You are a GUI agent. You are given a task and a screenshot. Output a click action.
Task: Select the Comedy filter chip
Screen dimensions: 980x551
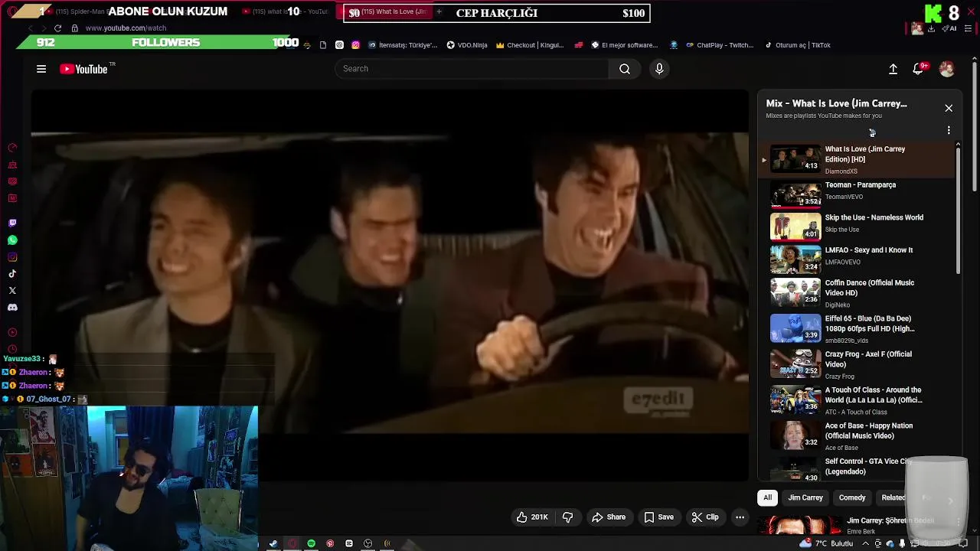click(852, 497)
